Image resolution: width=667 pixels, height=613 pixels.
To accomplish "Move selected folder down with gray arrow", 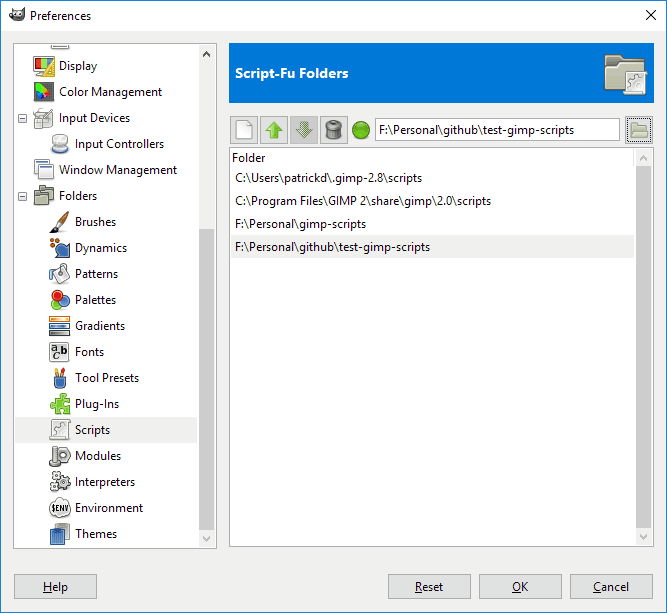I will tap(303, 130).
